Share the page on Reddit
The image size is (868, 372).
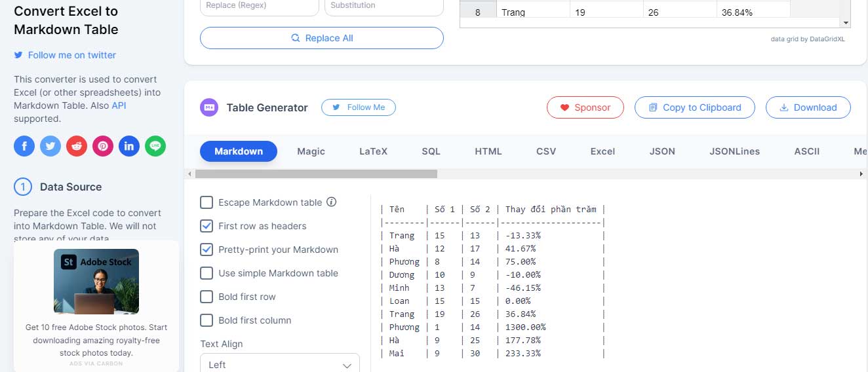pyautogui.click(x=77, y=146)
